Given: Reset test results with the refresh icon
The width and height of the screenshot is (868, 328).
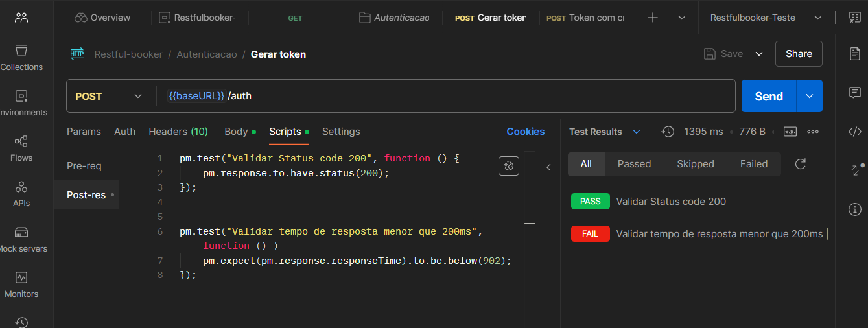Looking at the screenshot, I should coord(800,164).
